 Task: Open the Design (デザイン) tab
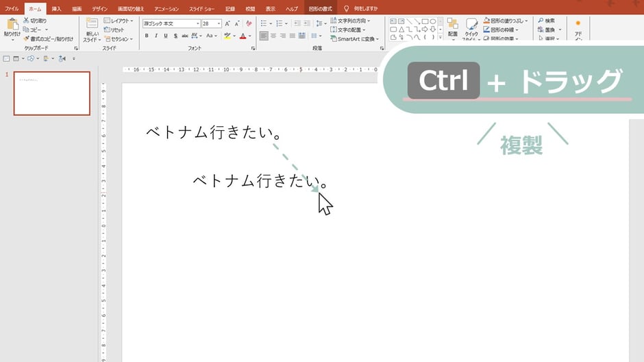[x=99, y=9]
